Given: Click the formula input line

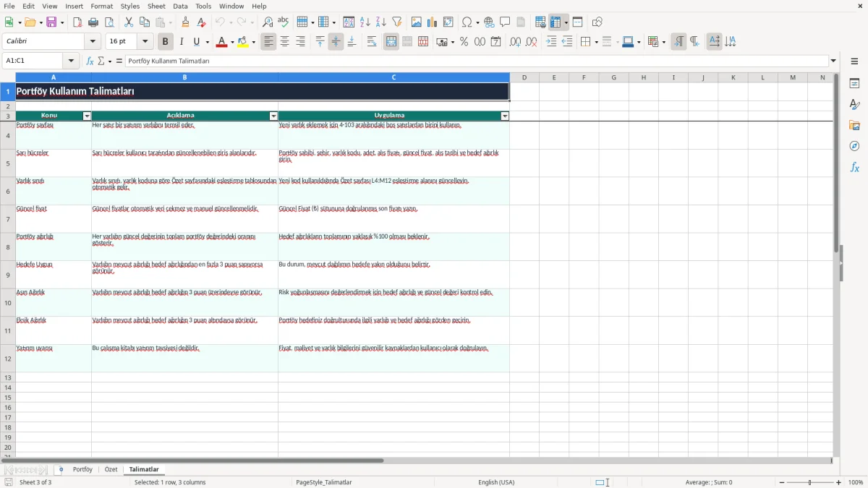Looking at the screenshot, I should tap(476, 61).
